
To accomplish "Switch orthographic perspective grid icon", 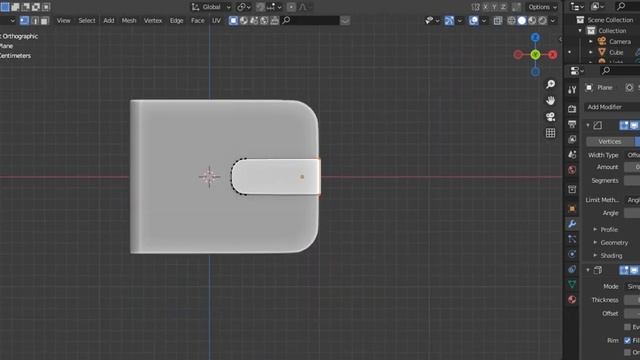I will [x=551, y=133].
